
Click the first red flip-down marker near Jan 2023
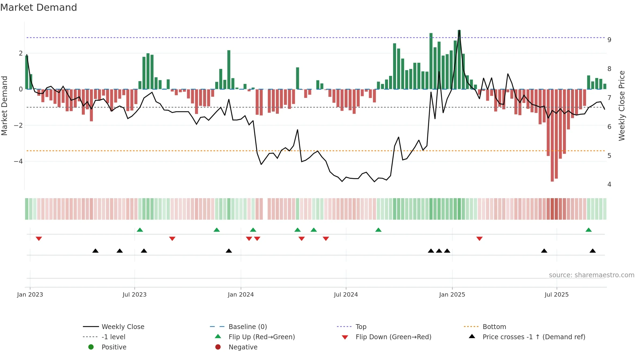[x=39, y=239]
